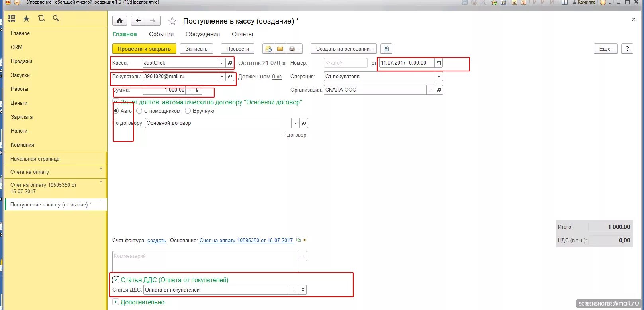This screenshot has width=644, height=310.
Task: Click the green icon beside the Основание link
Action: pos(298,240)
